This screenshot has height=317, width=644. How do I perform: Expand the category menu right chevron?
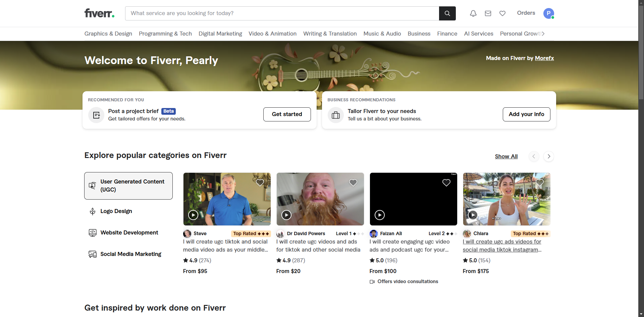pos(543,34)
